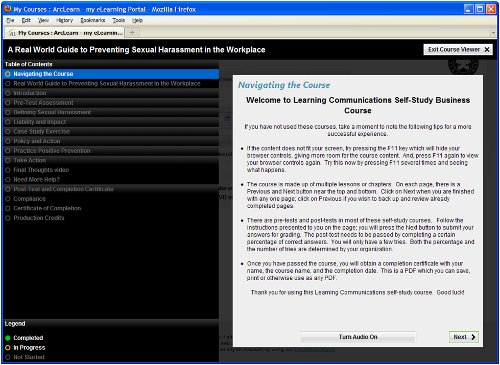Open Take Action lesson
Screen dimensions: 500x365
[x=111, y=160]
